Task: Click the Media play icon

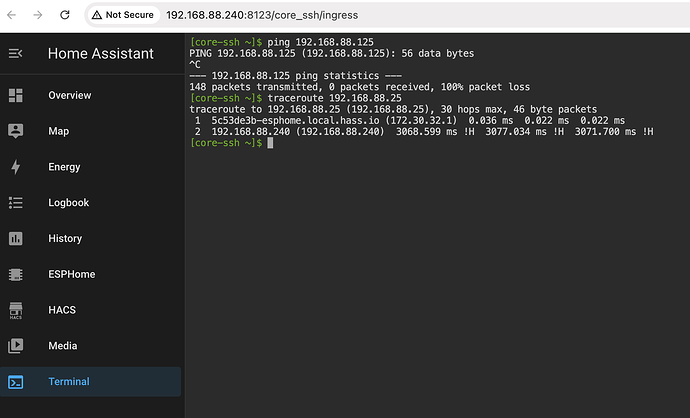Action: click(x=15, y=346)
